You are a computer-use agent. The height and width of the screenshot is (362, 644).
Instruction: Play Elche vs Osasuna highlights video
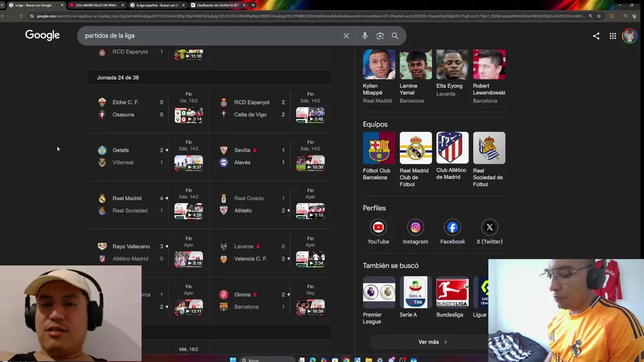click(189, 115)
